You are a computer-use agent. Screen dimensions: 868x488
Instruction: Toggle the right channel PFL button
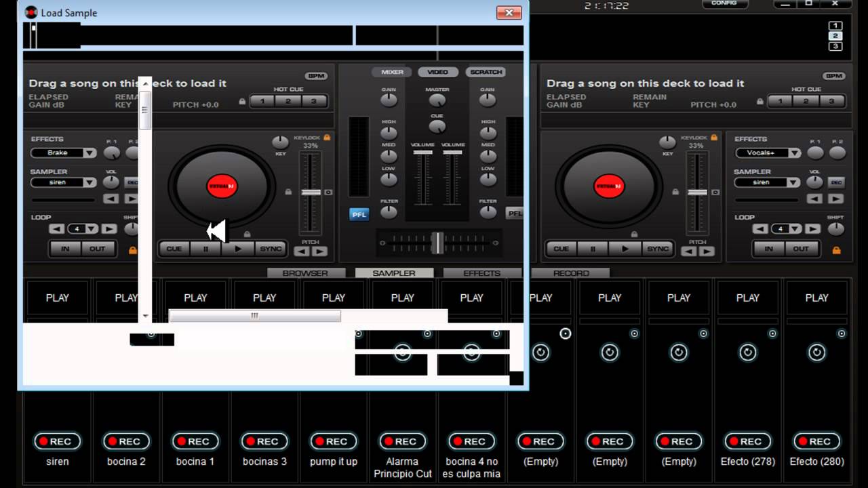[514, 213]
